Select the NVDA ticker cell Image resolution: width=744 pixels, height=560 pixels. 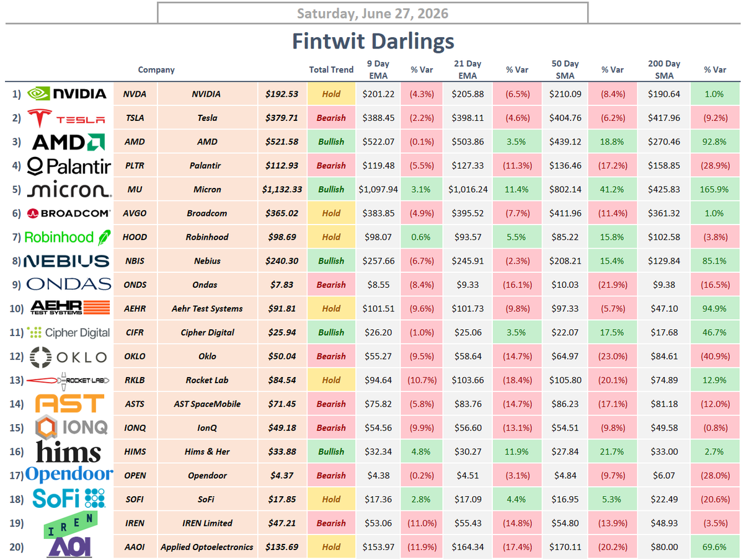pyautogui.click(x=135, y=94)
